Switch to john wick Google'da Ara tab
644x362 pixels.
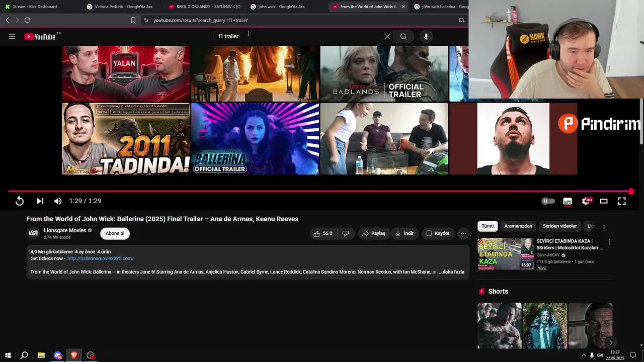[286, 7]
